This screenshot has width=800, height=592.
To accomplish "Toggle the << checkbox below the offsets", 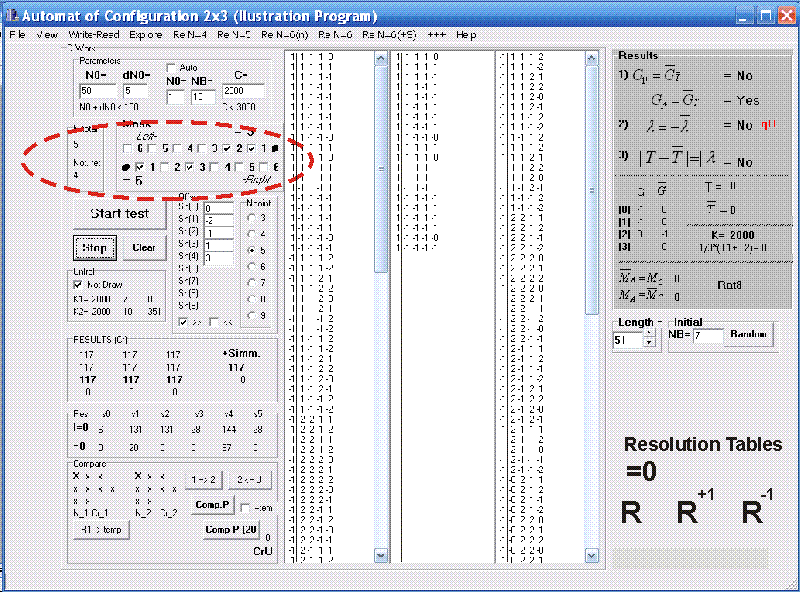I will [214, 322].
